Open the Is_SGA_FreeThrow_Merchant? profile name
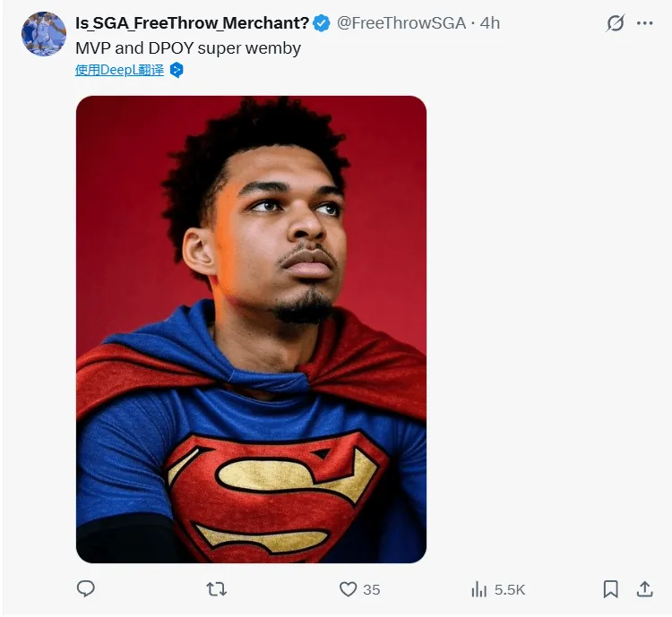Image resolution: width=672 pixels, height=617 pixels. click(191, 23)
